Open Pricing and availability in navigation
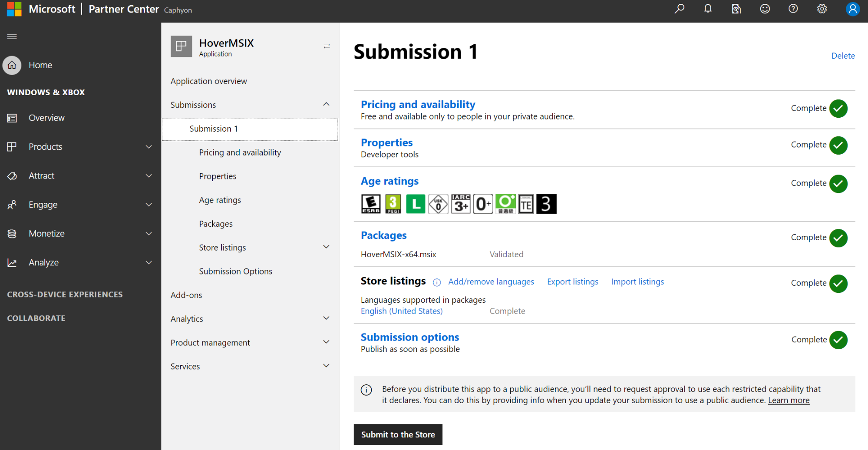868x450 pixels. [x=240, y=153]
